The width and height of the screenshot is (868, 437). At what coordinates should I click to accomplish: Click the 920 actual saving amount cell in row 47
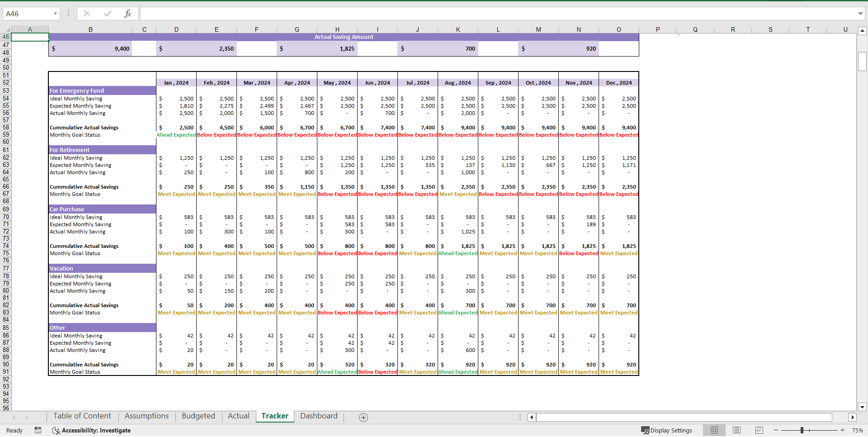pyautogui.click(x=558, y=48)
